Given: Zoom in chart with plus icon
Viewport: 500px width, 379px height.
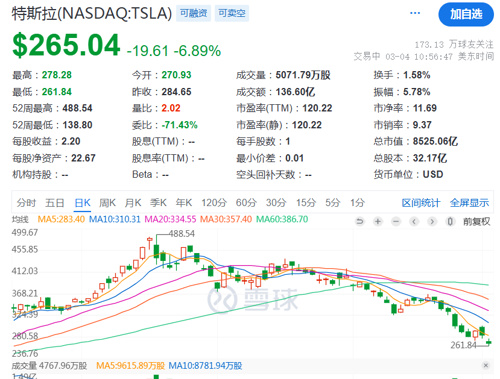Looking at the screenshot, I should pos(378,221).
